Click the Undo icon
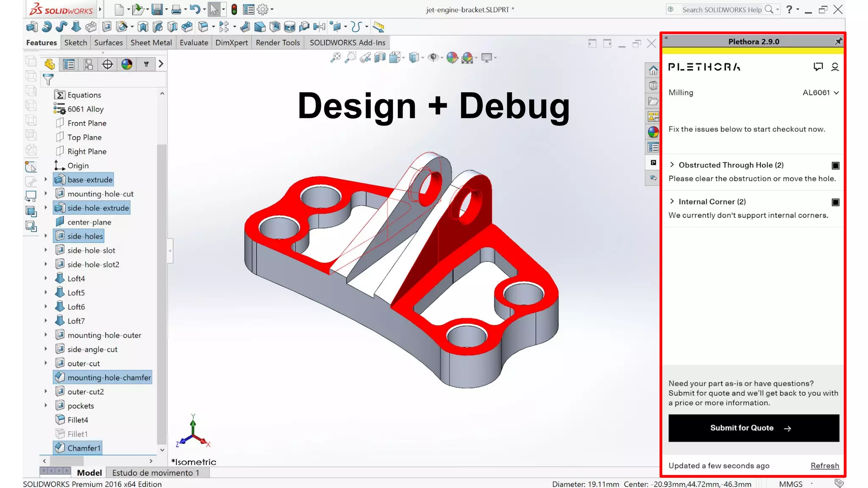The height and width of the screenshot is (488, 868). 195,9
